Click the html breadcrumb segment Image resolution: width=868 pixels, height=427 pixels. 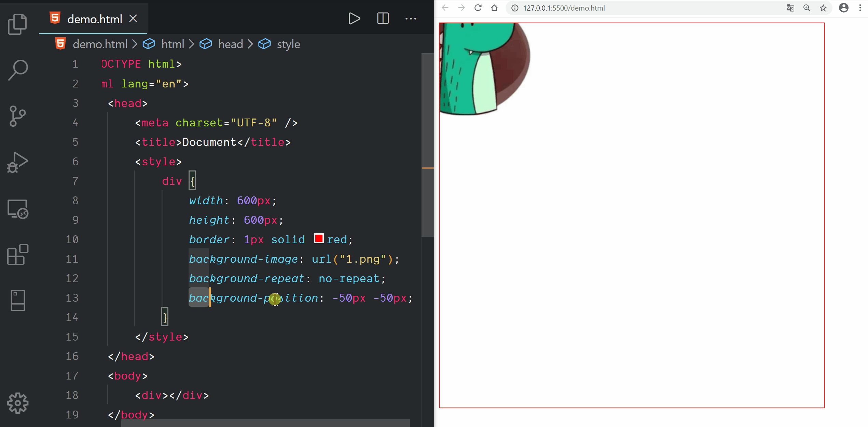pyautogui.click(x=173, y=44)
